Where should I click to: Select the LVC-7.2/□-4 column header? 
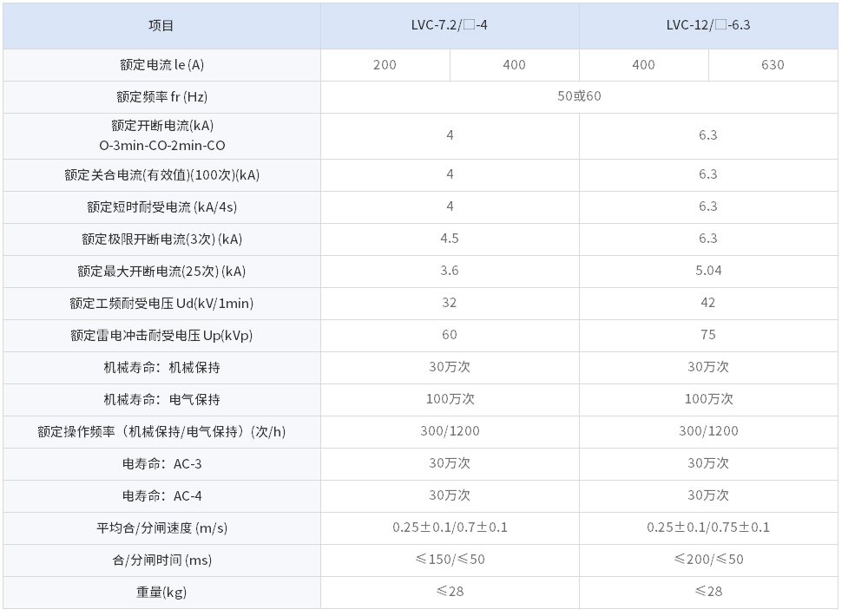(x=449, y=25)
